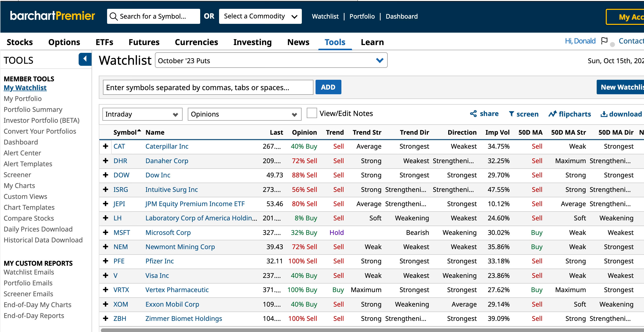Click the My Account button
The width and height of the screenshot is (644, 332).
(625, 17)
